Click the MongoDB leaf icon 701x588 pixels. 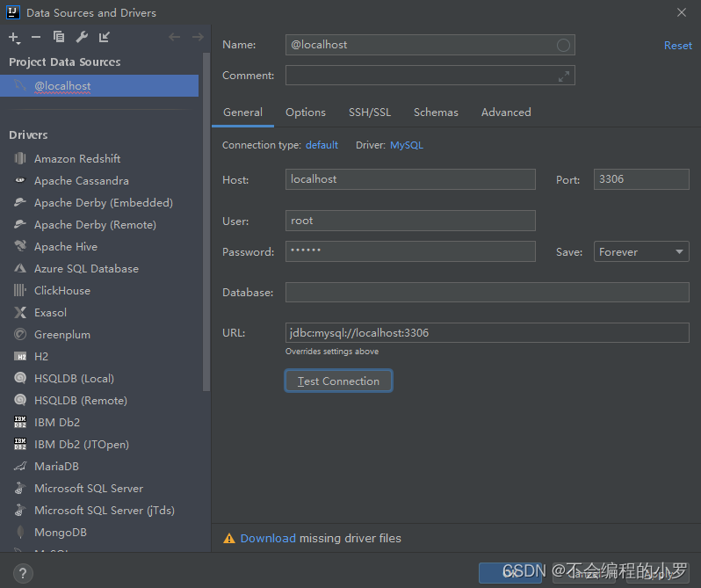[x=19, y=532]
